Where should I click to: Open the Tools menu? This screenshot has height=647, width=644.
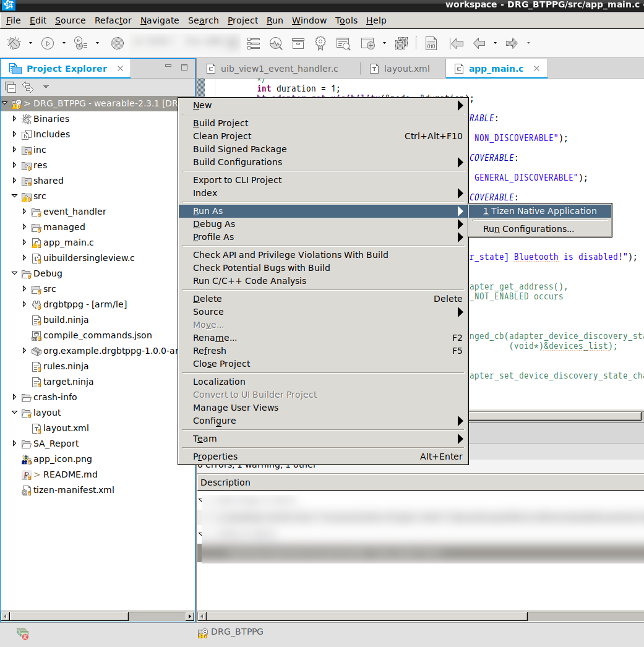point(346,20)
